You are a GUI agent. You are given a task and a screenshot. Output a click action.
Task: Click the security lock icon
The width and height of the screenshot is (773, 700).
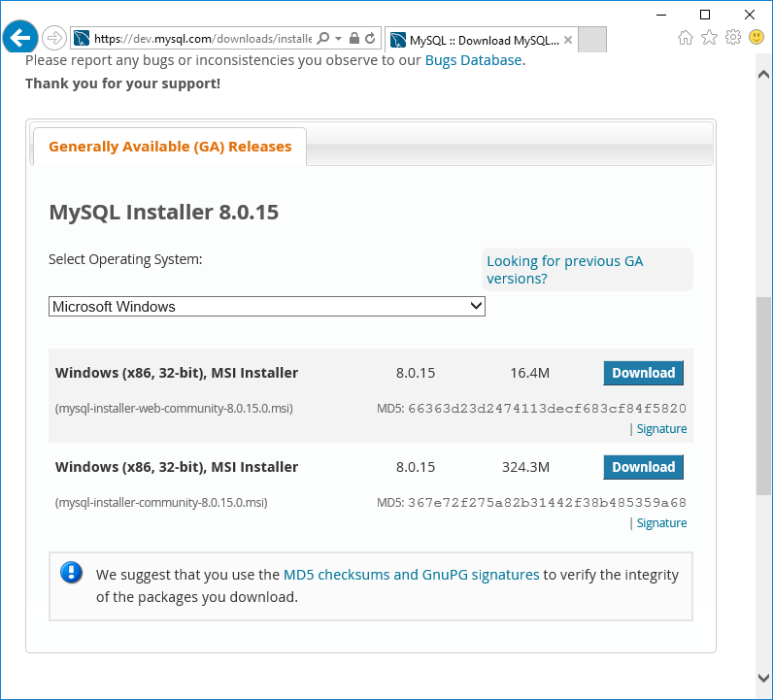point(353,38)
